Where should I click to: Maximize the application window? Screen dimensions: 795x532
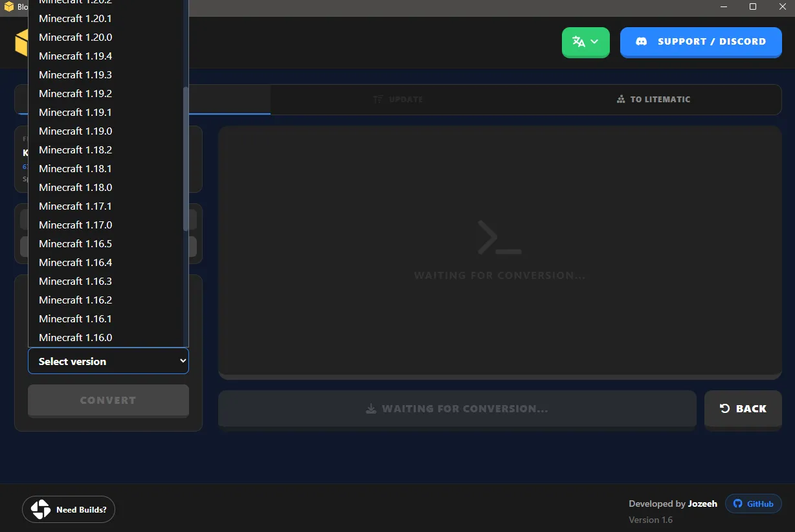tap(753, 7)
